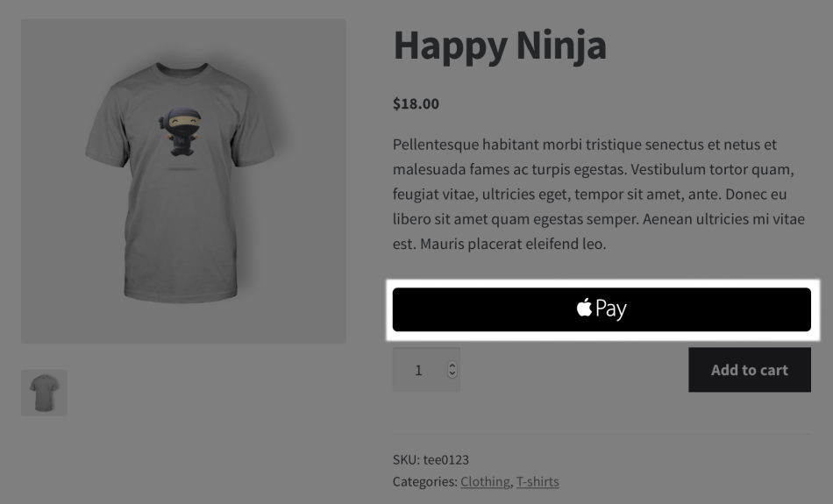Image resolution: width=833 pixels, height=504 pixels.
Task: Decrease quantity with the down stepper arrow
Action: point(452,374)
